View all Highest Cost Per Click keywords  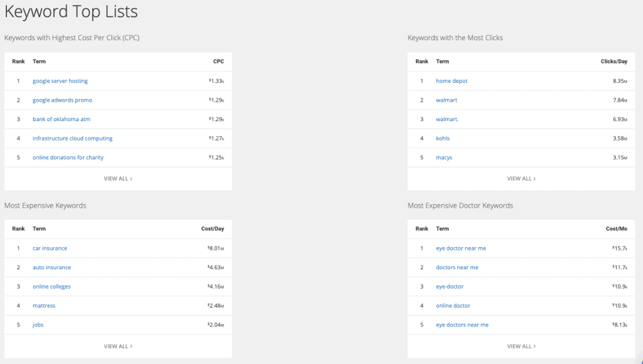(x=118, y=179)
